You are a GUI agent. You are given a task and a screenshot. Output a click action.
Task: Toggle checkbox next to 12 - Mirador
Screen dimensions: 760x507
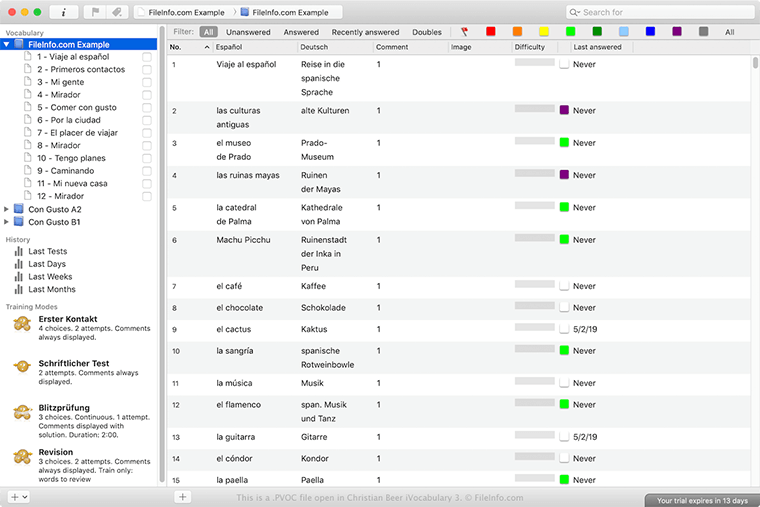coord(147,196)
